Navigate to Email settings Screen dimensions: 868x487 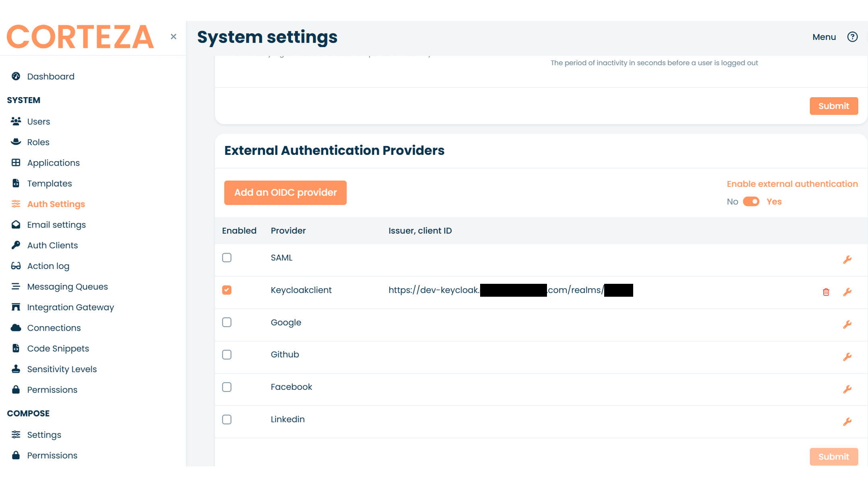coord(56,225)
